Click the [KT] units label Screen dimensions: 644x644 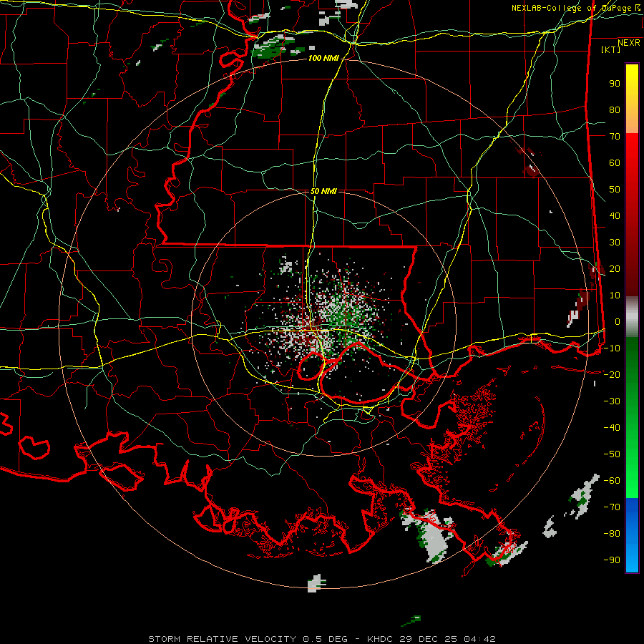610,49
